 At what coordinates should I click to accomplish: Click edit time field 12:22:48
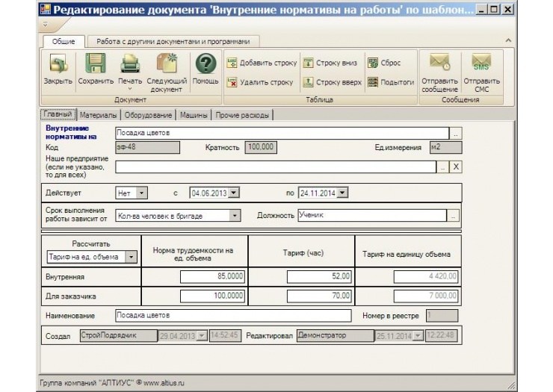(x=442, y=335)
